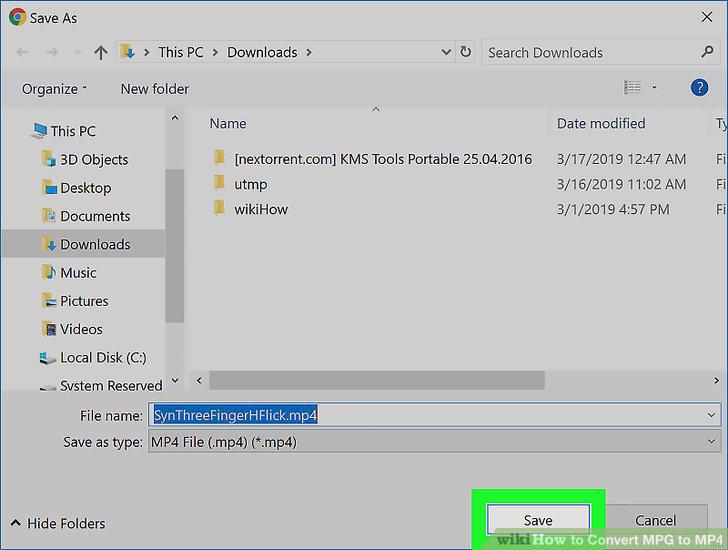Navigate back with the left arrow
Image resolution: width=728 pixels, height=550 pixels.
click(22, 52)
